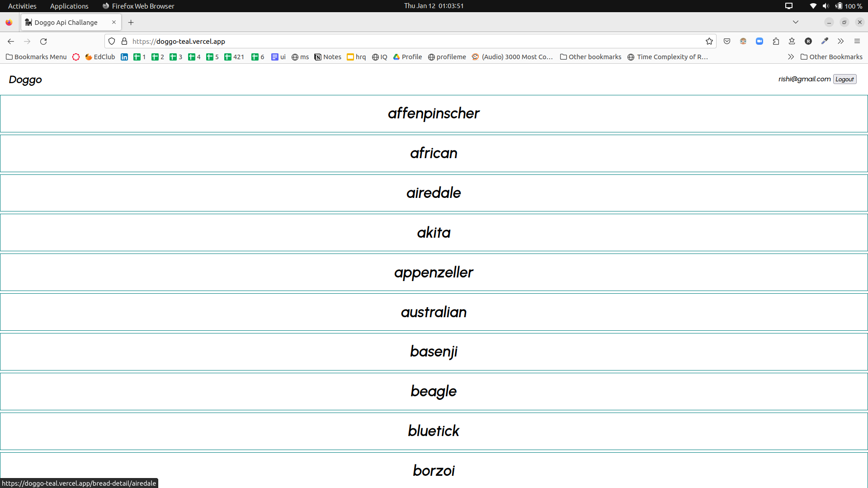Open Activities overview
Viewport: 868px width, 488px height.
[22, 6]
